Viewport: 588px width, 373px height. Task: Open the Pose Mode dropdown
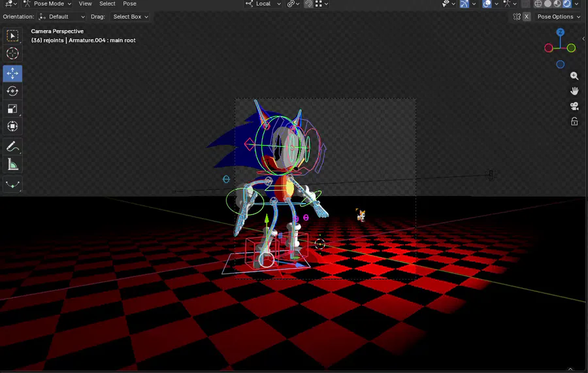coord(47,4)
